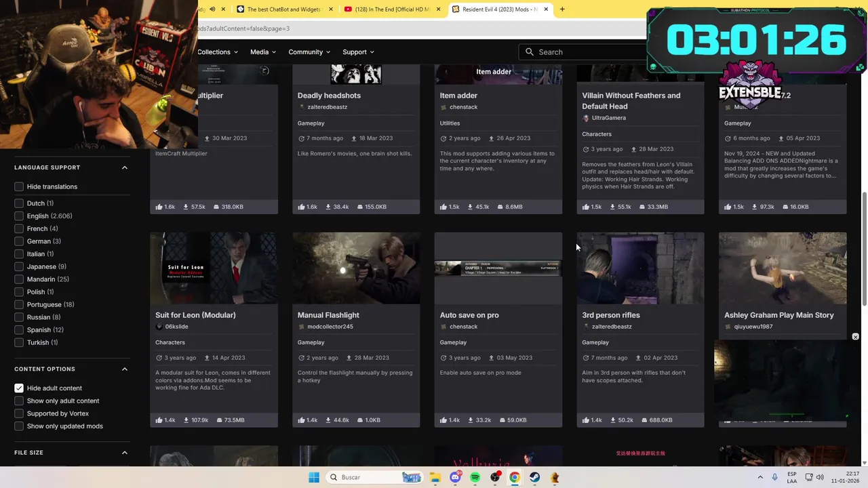Click the file size icon on Manual Flashlight
868x488 pixels.
[359, 420]
